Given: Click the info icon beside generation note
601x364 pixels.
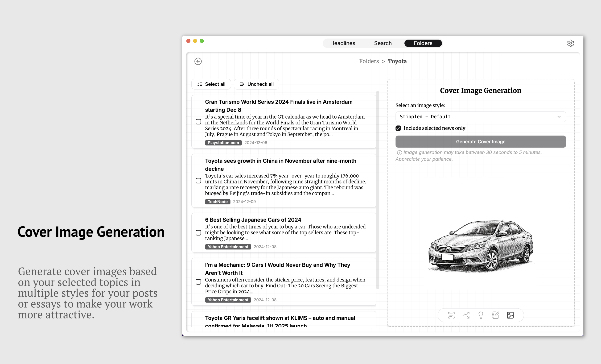Looking at the screenshot, I should point(399,153).
